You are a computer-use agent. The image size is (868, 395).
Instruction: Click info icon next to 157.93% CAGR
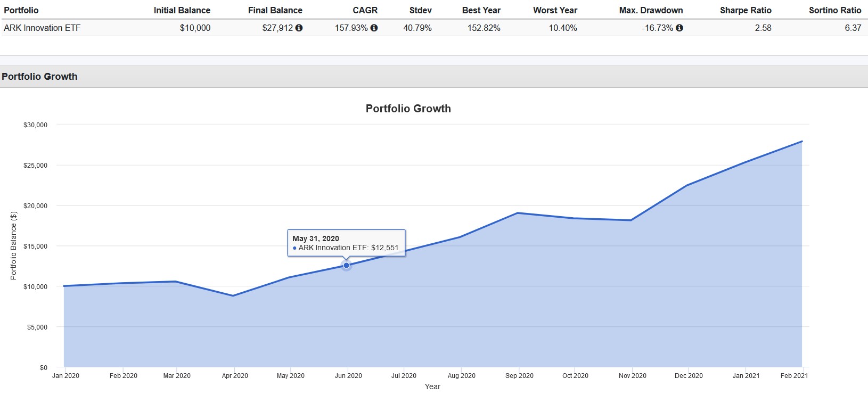click(x=374, y=28)
